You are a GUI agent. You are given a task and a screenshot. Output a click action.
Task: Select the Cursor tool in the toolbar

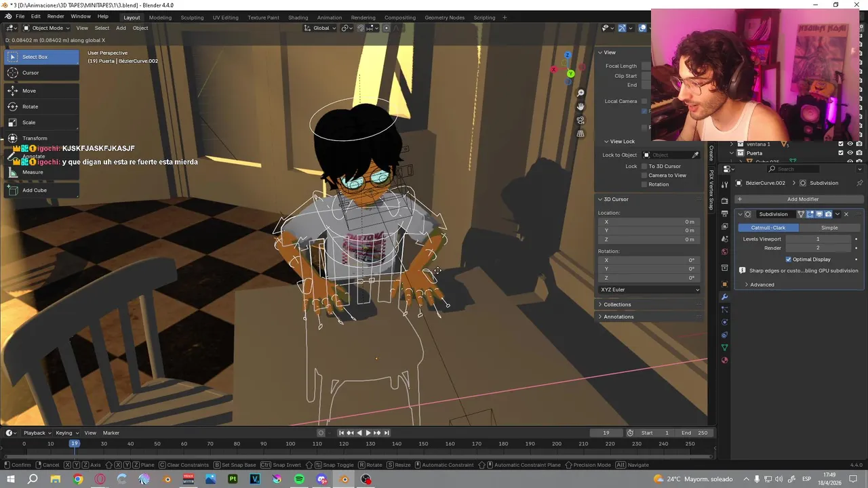tap(41, 73)
